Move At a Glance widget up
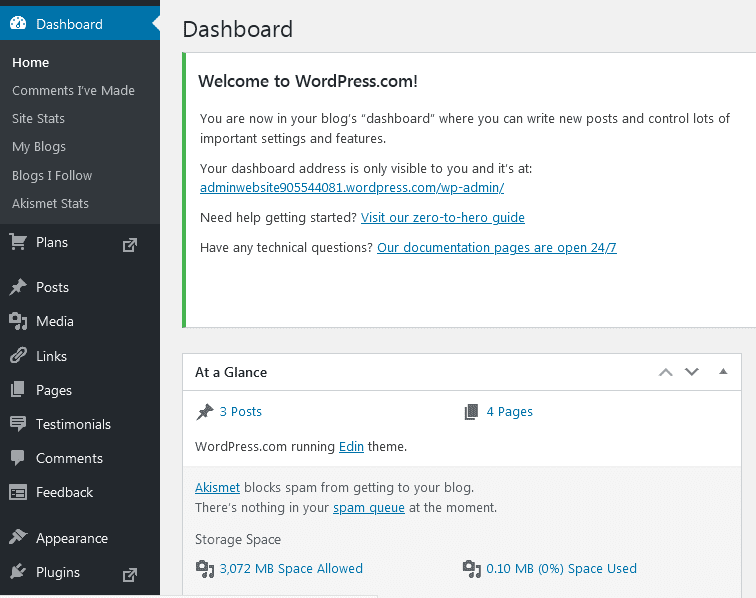 [665, 372]
